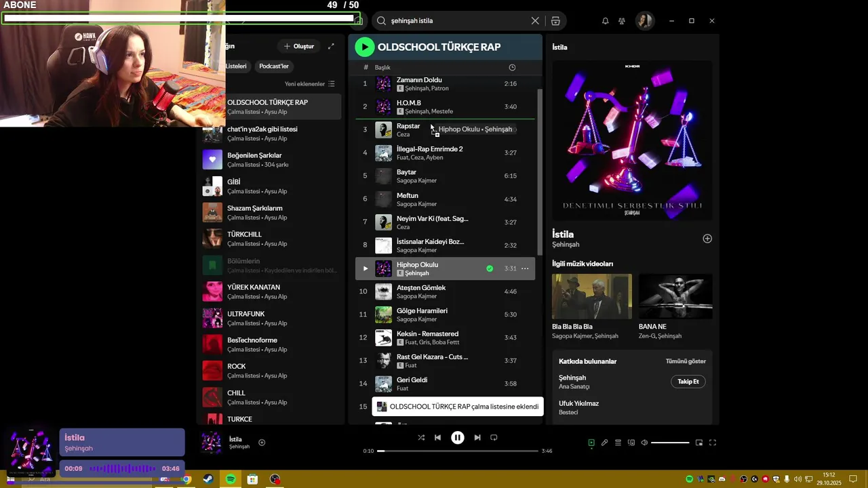Image resolution: width=868 pixels, height=488 pixels.
Task: Open the TÜRKCHILL playlist
Action: click(x=271, y=239)
